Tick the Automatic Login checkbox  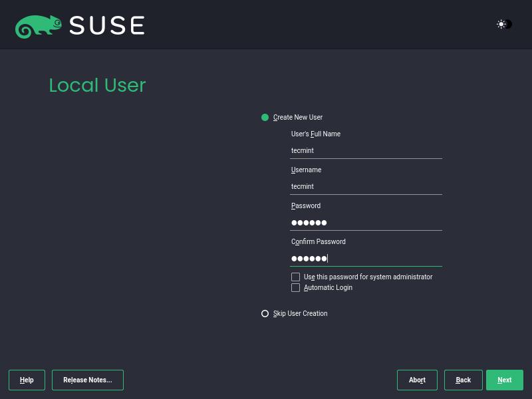pyautogui.click(x=296, y=288)
